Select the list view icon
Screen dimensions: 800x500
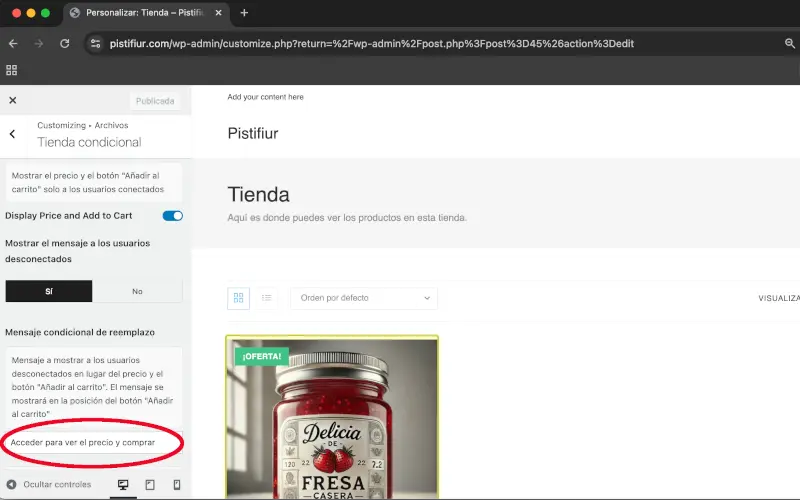266,298
